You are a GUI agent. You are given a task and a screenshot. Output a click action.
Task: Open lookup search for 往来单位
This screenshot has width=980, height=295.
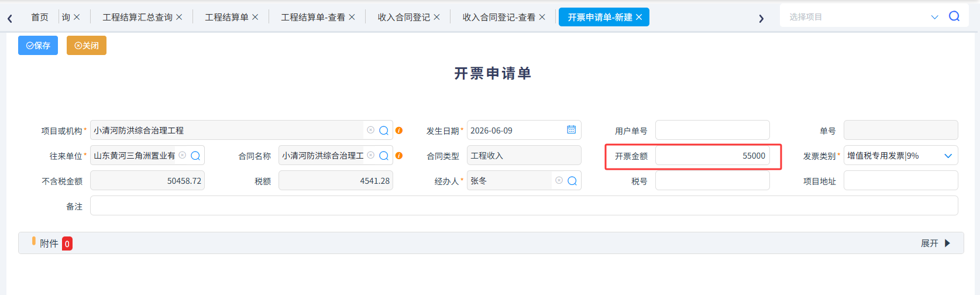pos(195,156)
